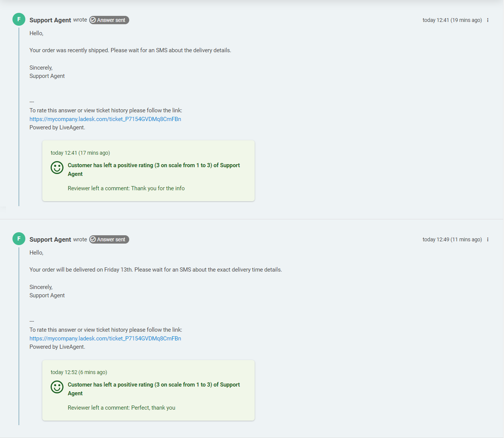
Task: Click the 'today 12:41 (19 mins ago)' timestamp
Action: point(452,20)
